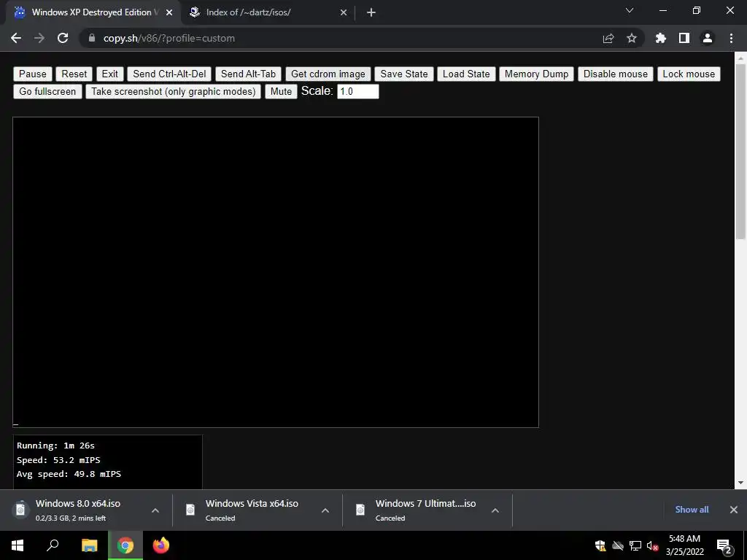Share this page via share icon
747x560 pixels.
point(608,38)
